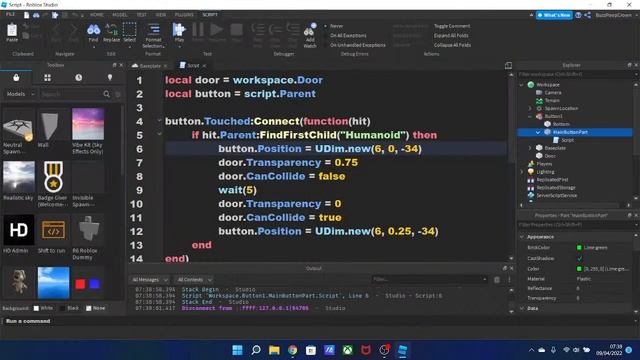Screen dimensions: 640x360
Task: Click the Toolbox search magnifier icon
Action: (107, 94)
